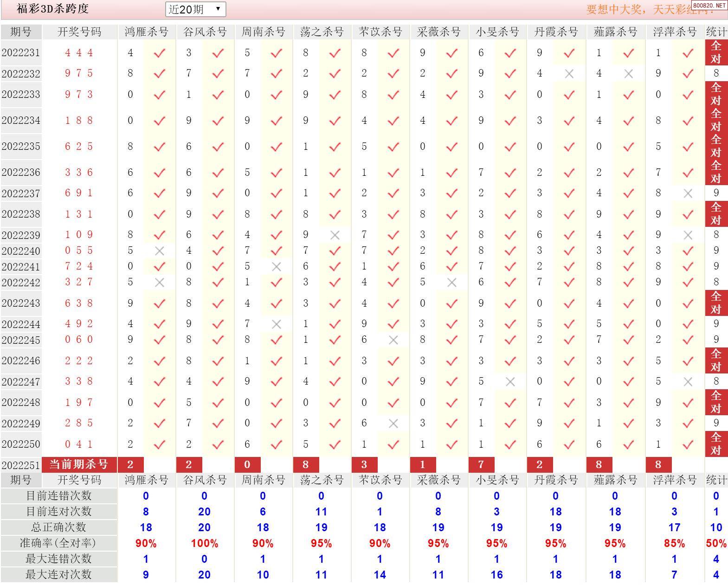Screen dimensions: 728x585
Task: Click the top 蔗露杀号 column header
Action: point(616,32)
